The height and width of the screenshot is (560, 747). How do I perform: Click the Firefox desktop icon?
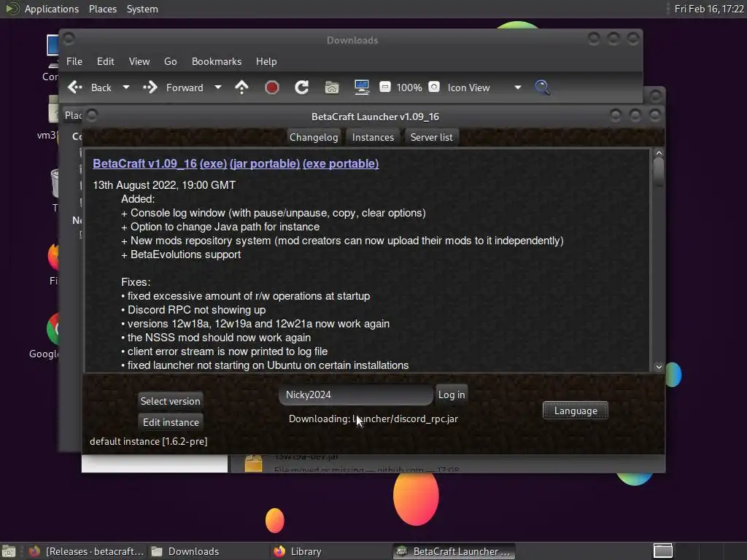point(53,256)
